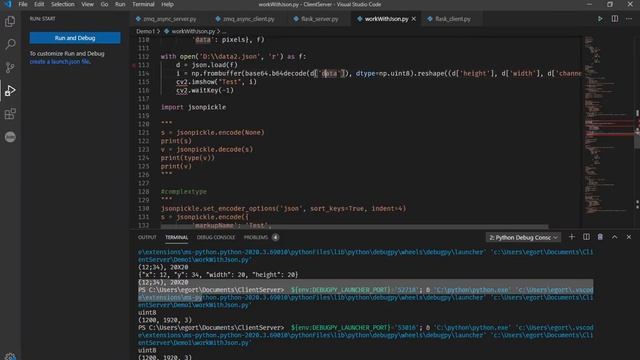Open the Selection menu
The image size is (640, 360).
click(x=62, y=4)
